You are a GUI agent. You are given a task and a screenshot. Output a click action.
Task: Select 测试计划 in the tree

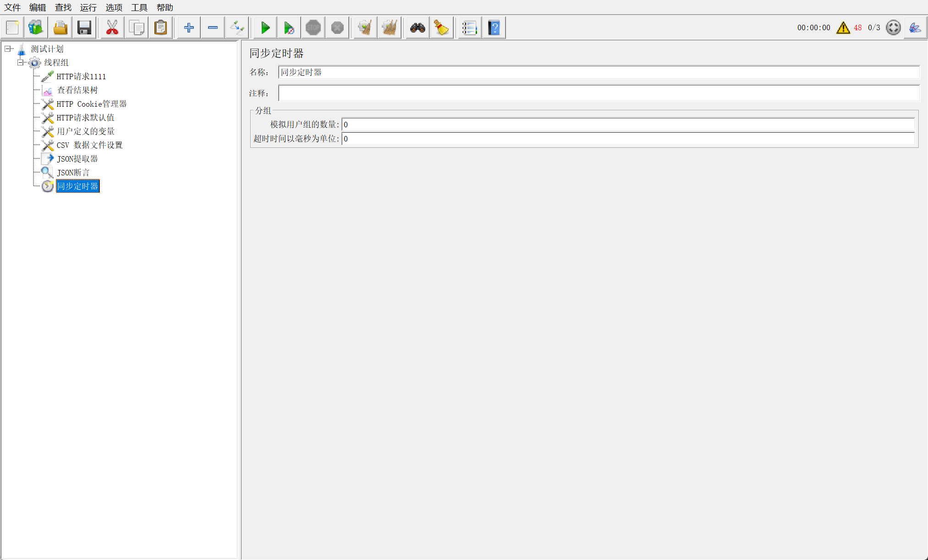pyautogui.click(x=47, y=49)
